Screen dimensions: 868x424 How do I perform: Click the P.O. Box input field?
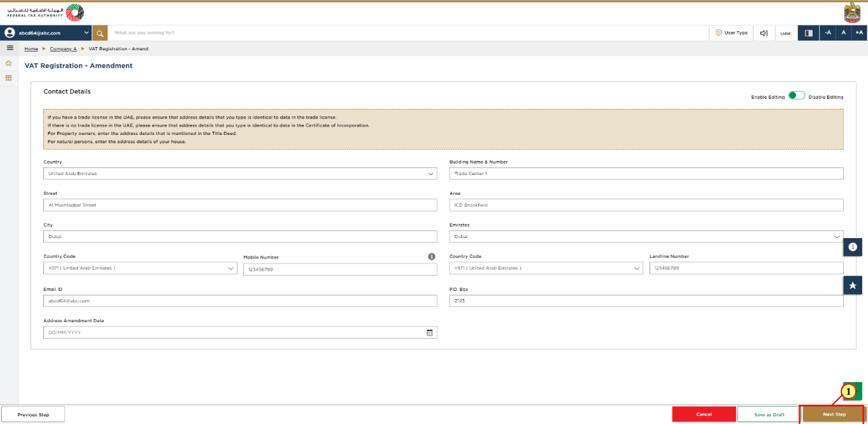coord(646,300)
